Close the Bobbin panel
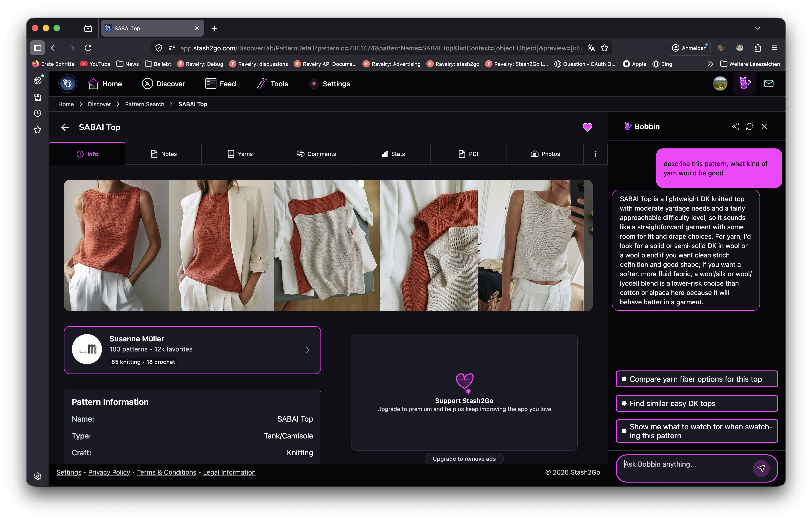The height and width of the screenshot is (521, 812). coord(764,127)
